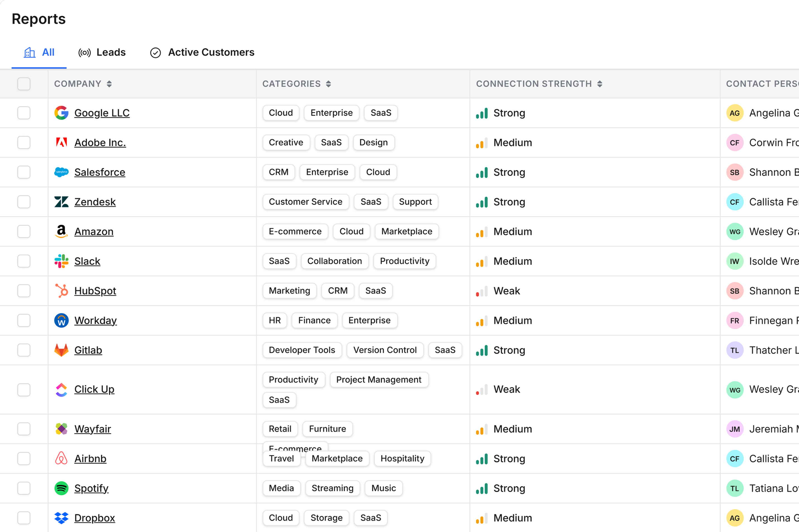Click the Google LLC logo icon

click(61, 113)
